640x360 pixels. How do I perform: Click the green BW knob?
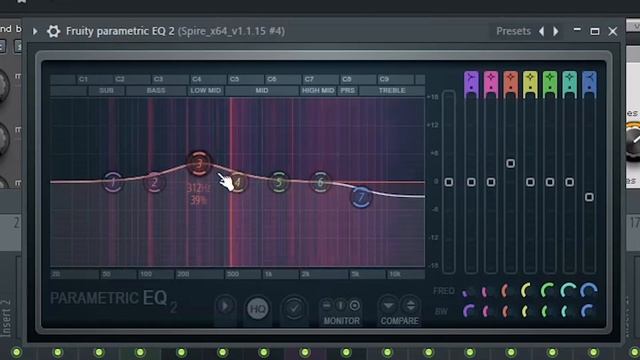tap(548, 311)
